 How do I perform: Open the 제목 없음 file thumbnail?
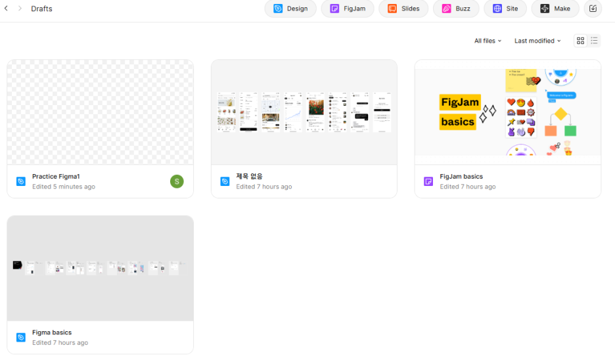click(x=304, y=112)
